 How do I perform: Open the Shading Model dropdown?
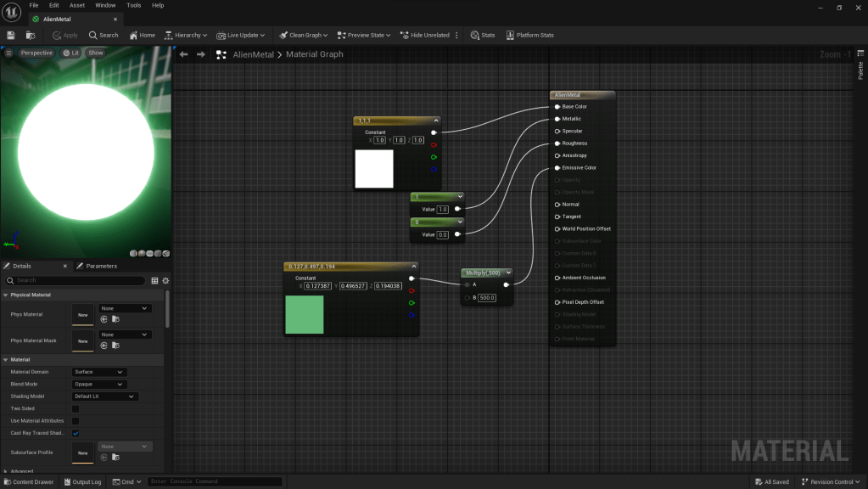104,396
